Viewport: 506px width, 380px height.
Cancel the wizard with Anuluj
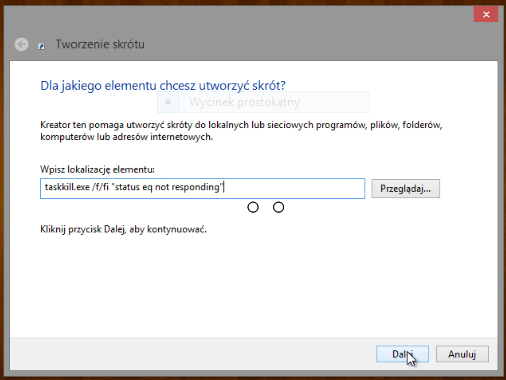(x=462, y=354)
